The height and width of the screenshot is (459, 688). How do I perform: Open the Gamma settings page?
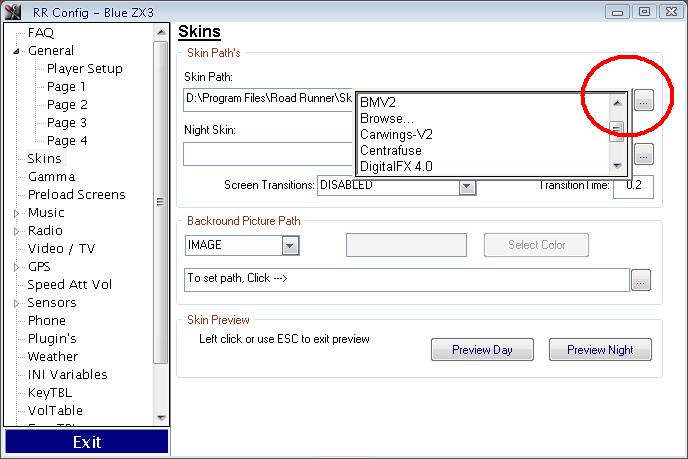click(51, 177)
